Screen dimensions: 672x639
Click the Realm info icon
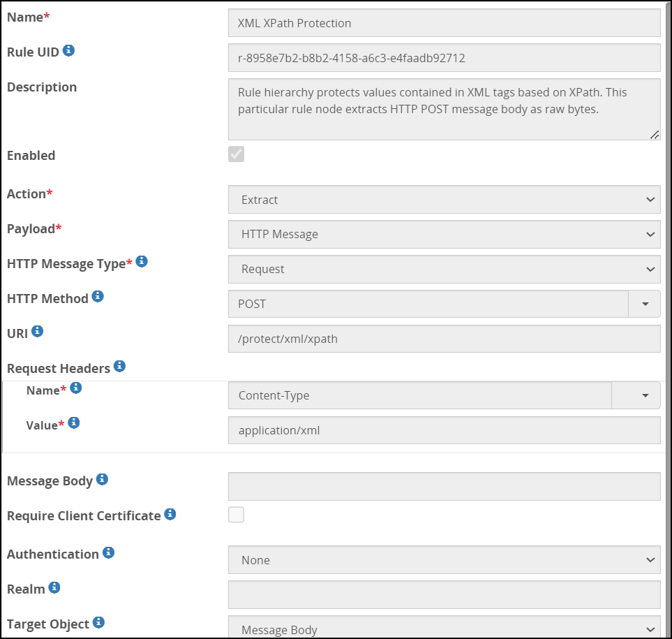[54, 588]
